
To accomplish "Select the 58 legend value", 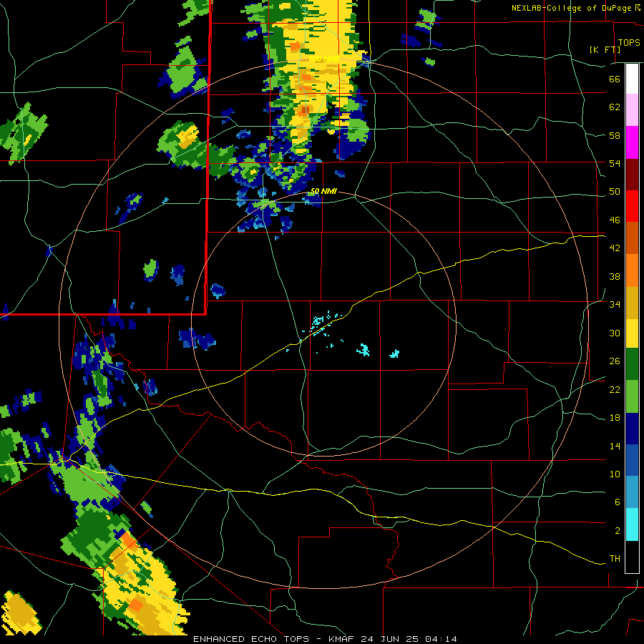I will 615,135.
